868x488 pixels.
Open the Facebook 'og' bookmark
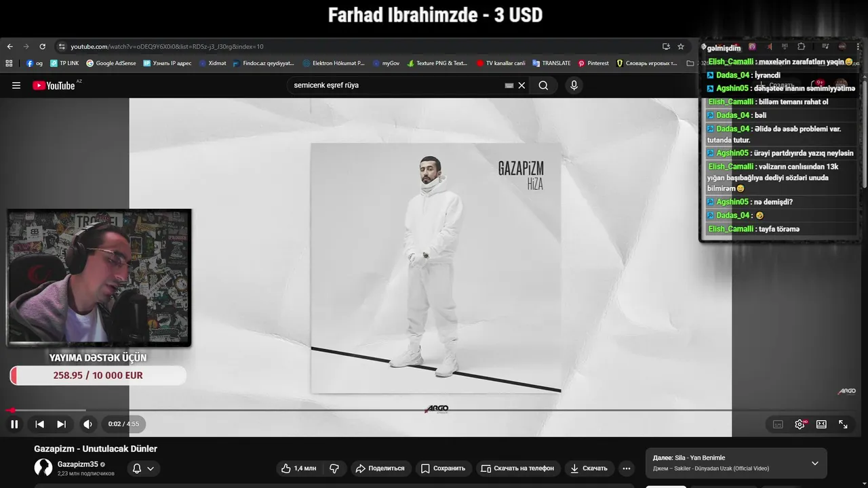35,63
